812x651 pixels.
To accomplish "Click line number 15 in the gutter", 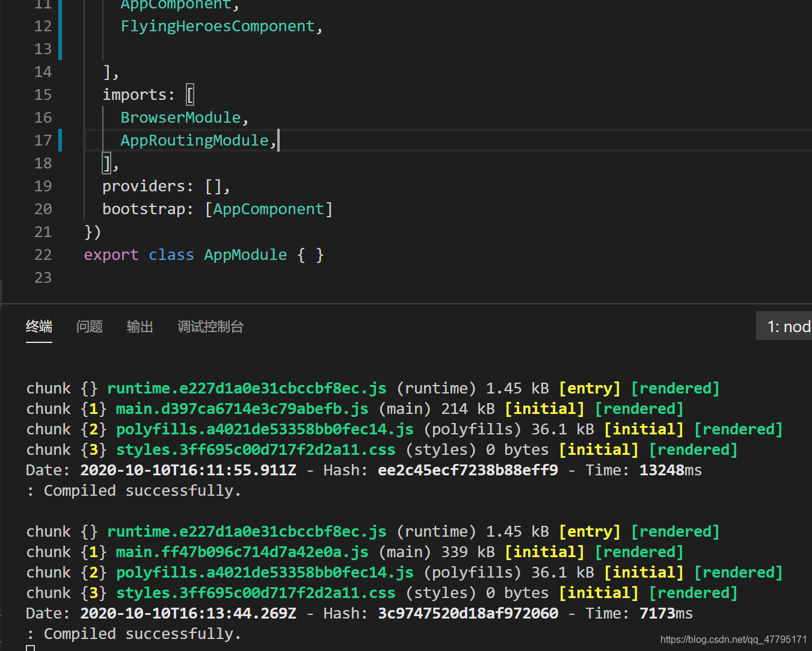I will [43, 94].
